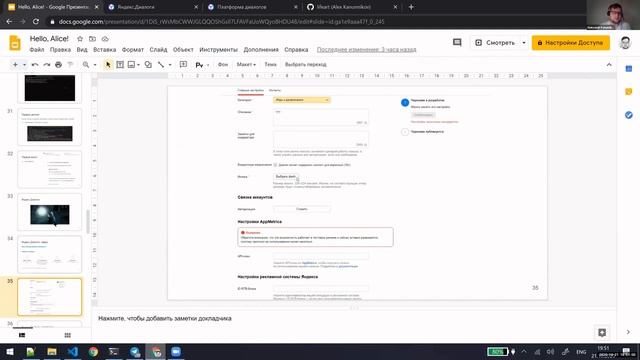Activate the paint format tool
This screenshot has width=640, height=360.
coord(70,64)
